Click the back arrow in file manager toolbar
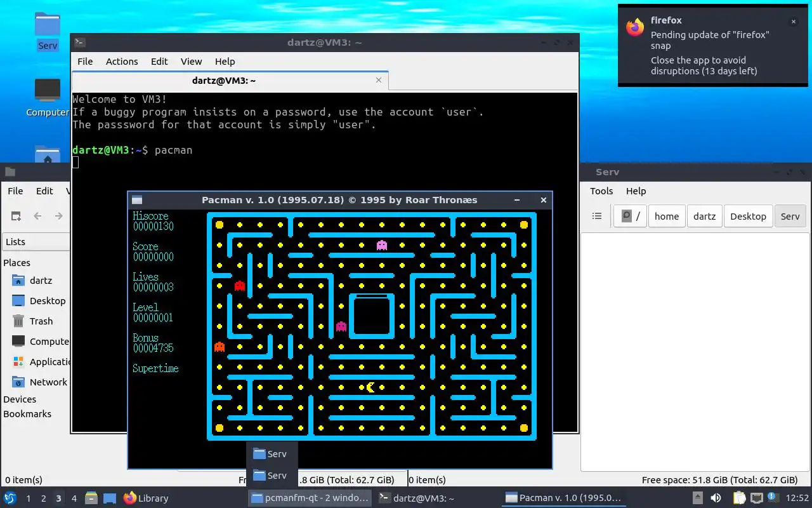 pos(37,216)
